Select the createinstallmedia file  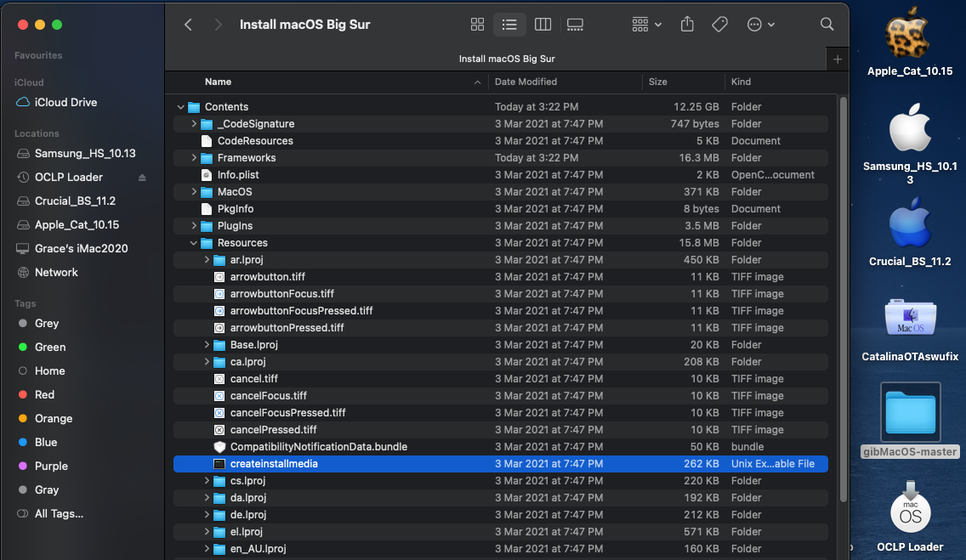point(500,464)
